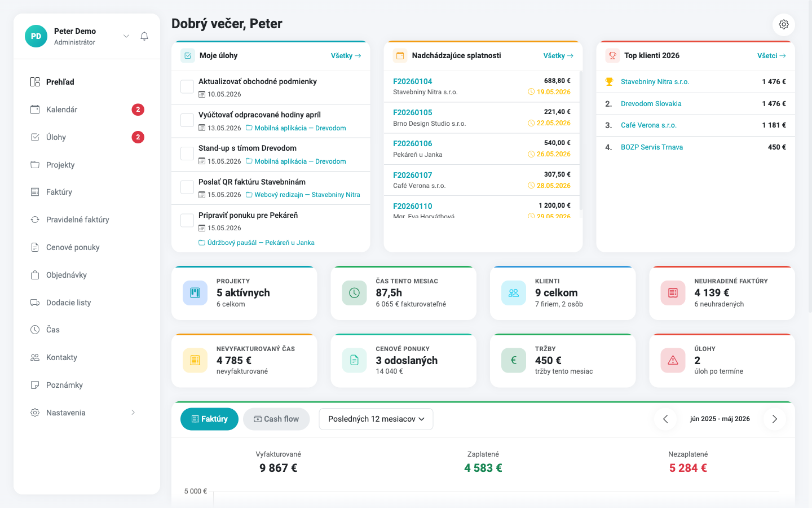Open client Café Verona s.r.o. in Top klienti

(648, 125)
